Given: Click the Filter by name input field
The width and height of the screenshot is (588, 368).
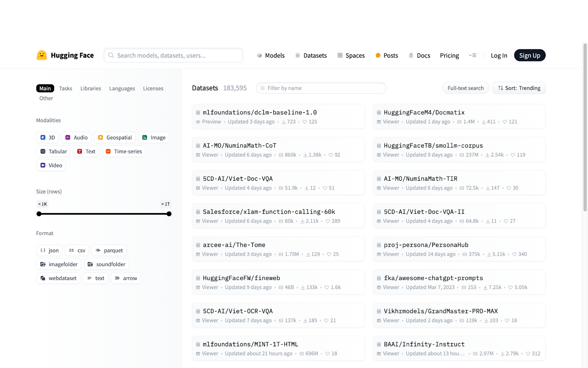Looking at the screenshot, I should 320,88.
